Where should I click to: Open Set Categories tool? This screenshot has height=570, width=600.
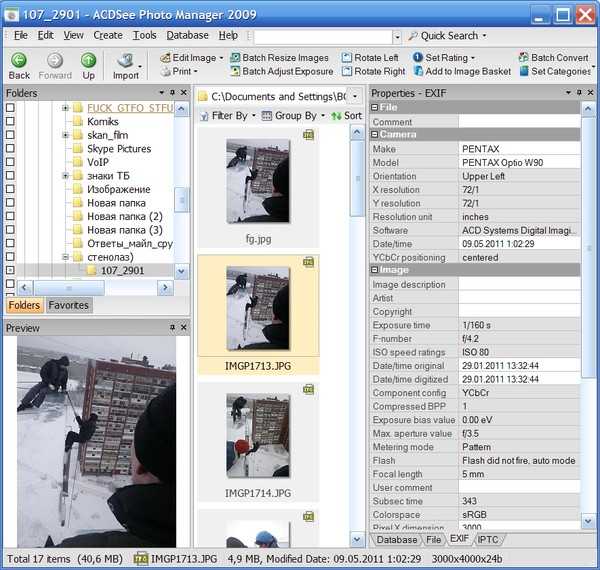click(x=557, y=71)
